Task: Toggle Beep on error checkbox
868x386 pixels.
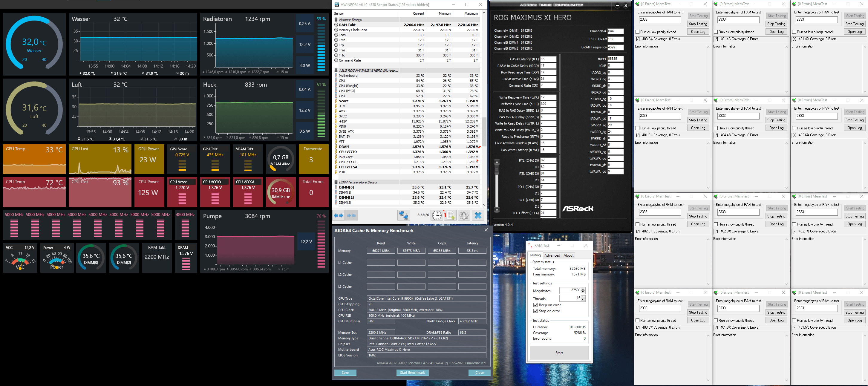Action: pyautogui.click(x=535, y=305)
